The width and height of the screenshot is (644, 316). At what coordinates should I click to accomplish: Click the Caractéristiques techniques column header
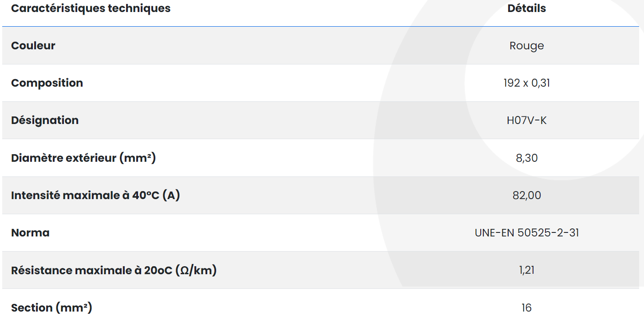coord(91,8)
